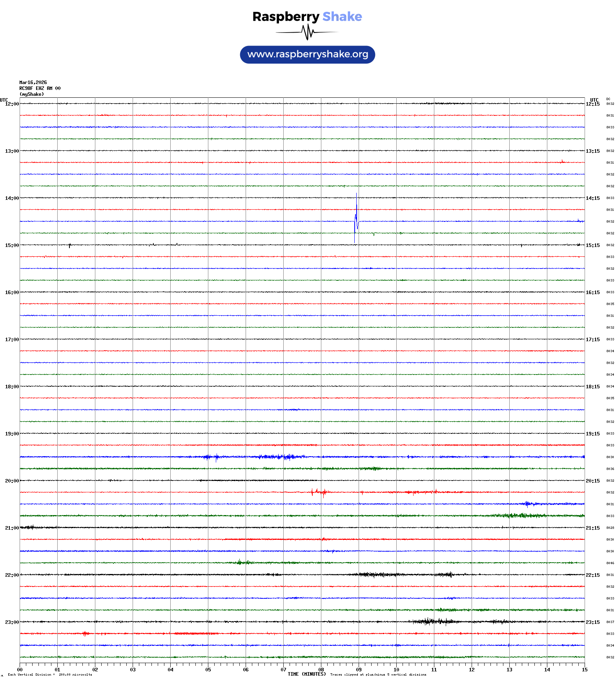616x680 pixels.
Task: Click the Raspberry Shake logo title
Action: [x=307, y=16]
